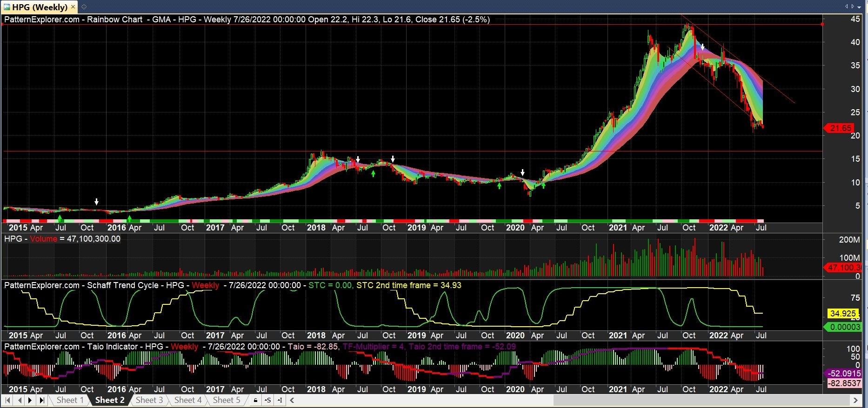Click purple -52.0915 Taio value label
The image size is (868, 408).
pyautogui.click(x=843, y=374)
